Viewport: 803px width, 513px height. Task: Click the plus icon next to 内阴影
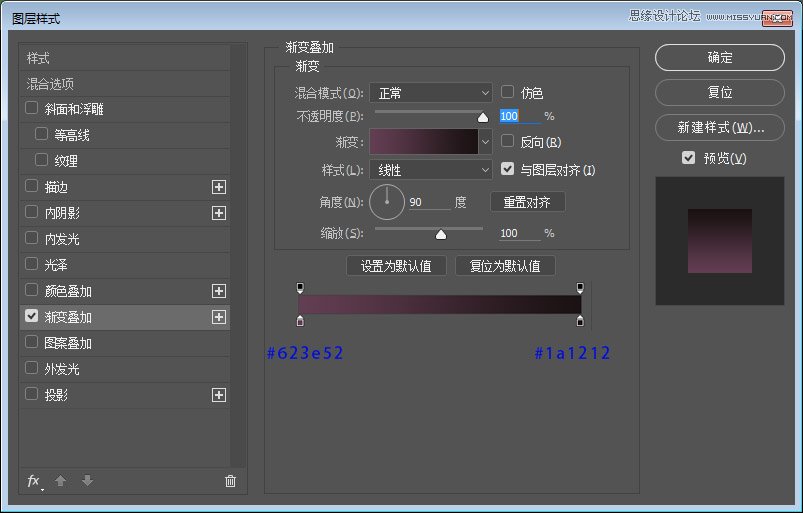coord(219,213)
